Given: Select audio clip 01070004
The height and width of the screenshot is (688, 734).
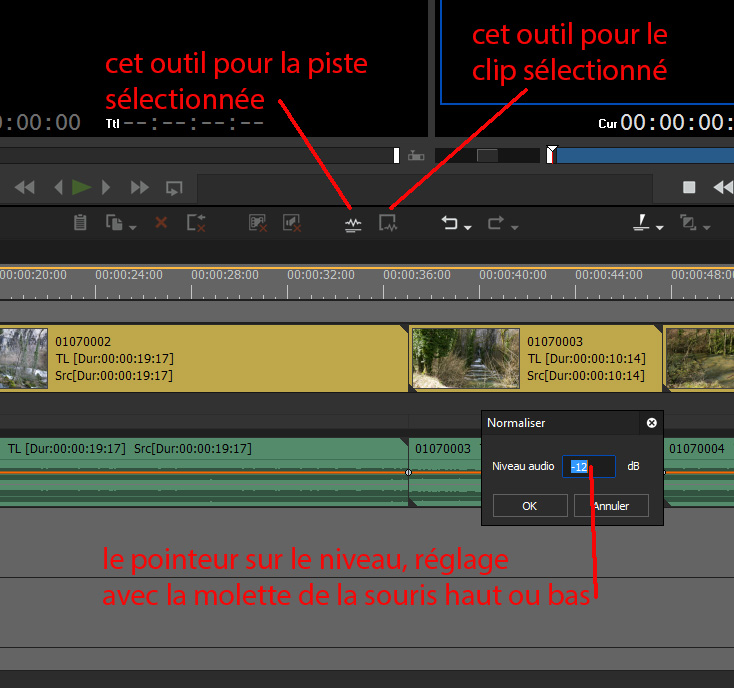Looking at the screenshot, I should (x=699, y=472).
